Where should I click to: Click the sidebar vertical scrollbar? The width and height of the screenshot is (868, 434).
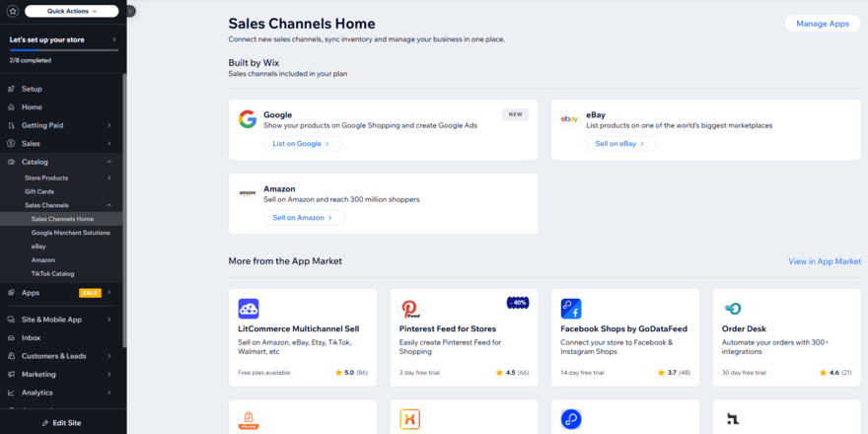click(124, 210)
